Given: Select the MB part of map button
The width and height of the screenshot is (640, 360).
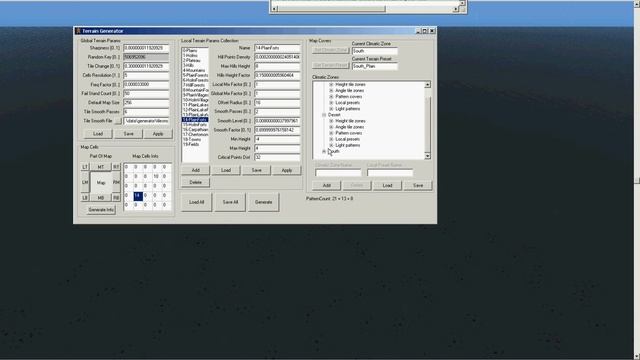Looking at the screenshot, I should click(101, 198).
